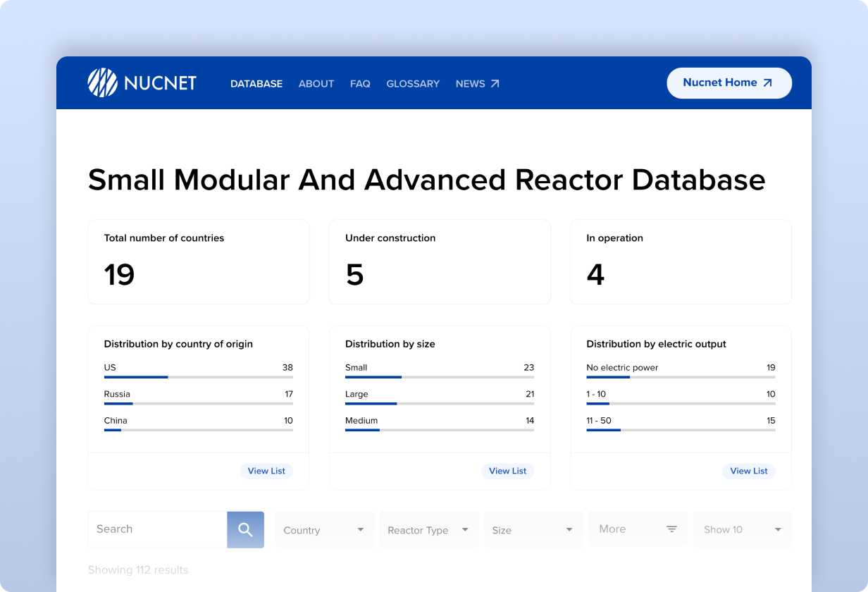The height and width of the screenshot is (592, 868).
Task: Click the US distribution bar
Action: [199, 377]
